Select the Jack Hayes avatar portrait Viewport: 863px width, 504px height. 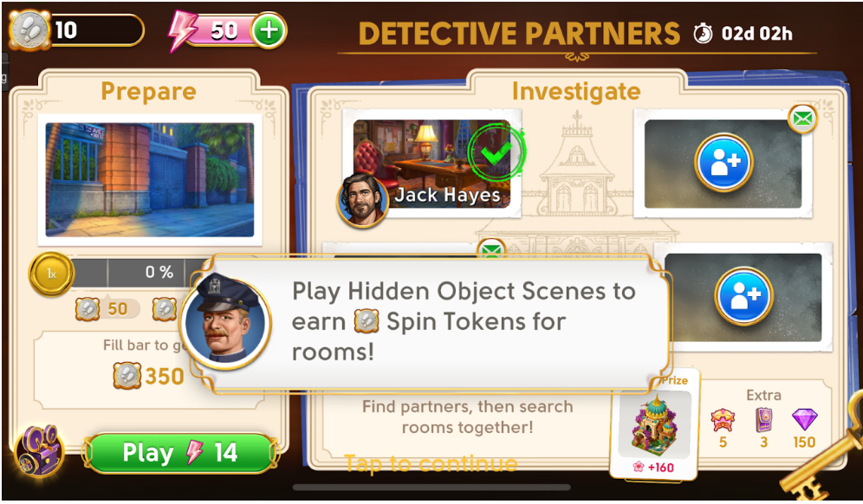tap(362, 202)
